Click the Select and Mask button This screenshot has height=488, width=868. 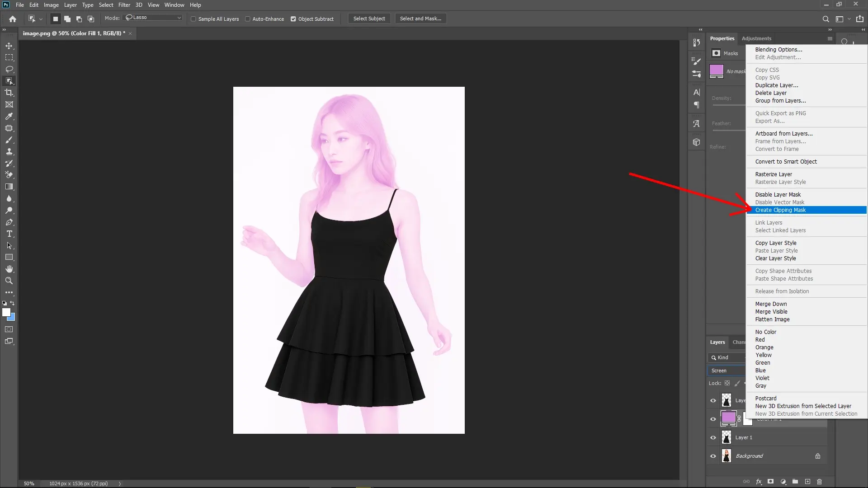point(420,19)
